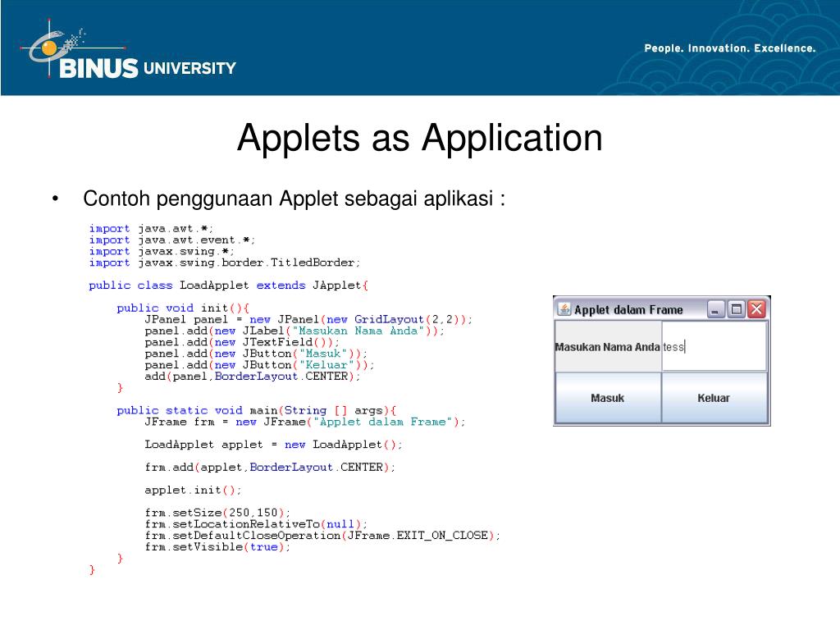Click the Applets as Application slide title
840x630 pixels.
click(420, 138)
